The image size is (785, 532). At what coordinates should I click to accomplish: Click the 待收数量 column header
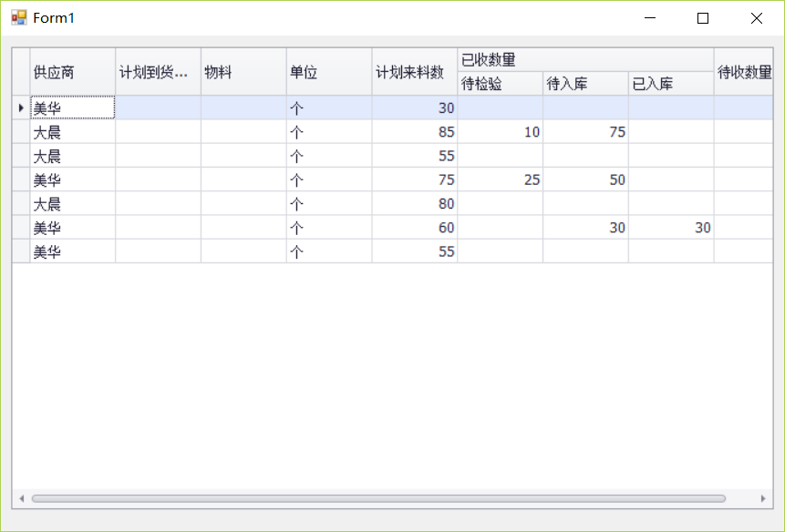coord(743,72)
